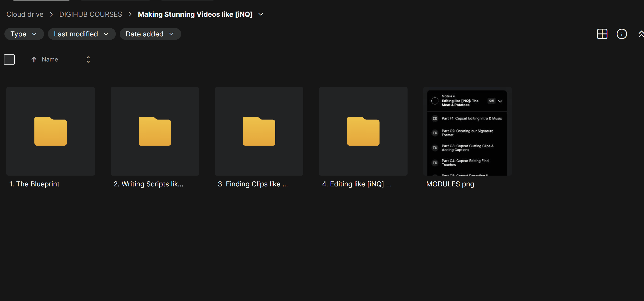644x301 pixels.
Task: Switch to grid view layout icon
Action: (x=602, y=34)
